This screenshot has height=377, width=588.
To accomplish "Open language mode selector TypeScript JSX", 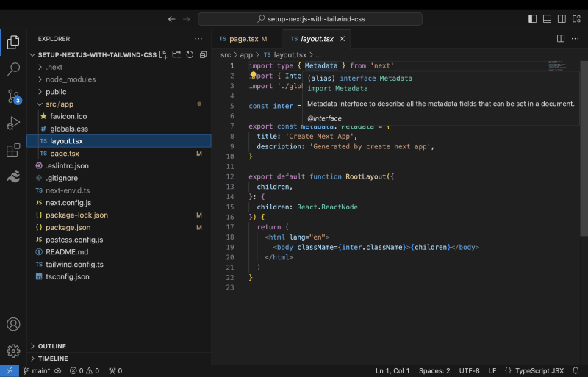I will 539,370.
